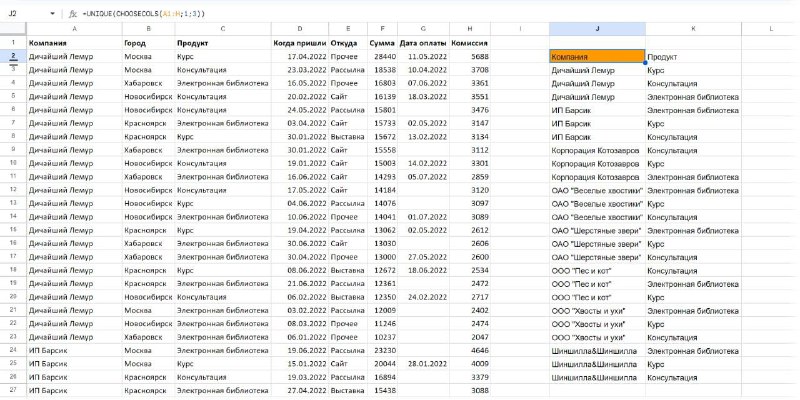
Task: Click header cell 'Когда пришли'
Action: pyautogui.click(x=299, y=43)
